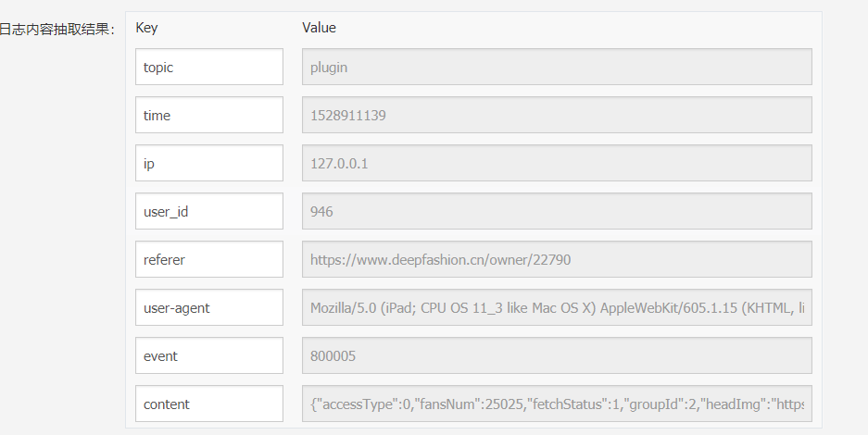Viewport: 868px width, 435px height.
Task: Select the plugin value field
Action: pyautogui.click(x=556, y=67)
